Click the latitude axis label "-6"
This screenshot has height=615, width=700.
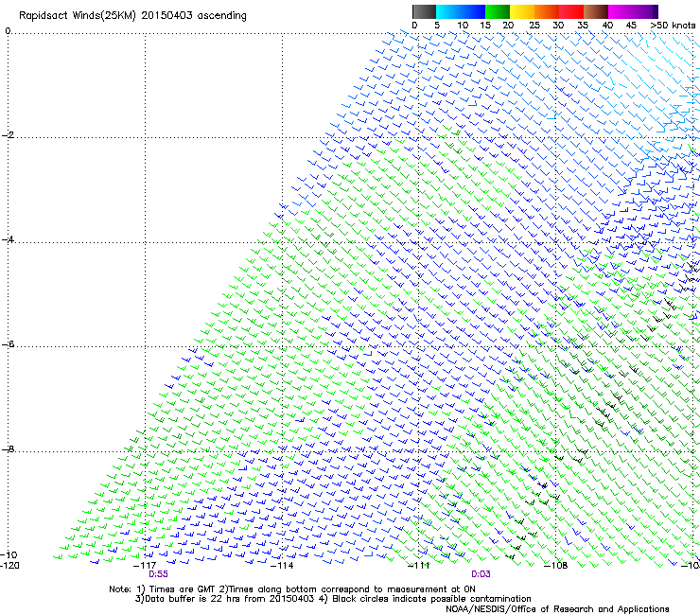click(8, 343)
